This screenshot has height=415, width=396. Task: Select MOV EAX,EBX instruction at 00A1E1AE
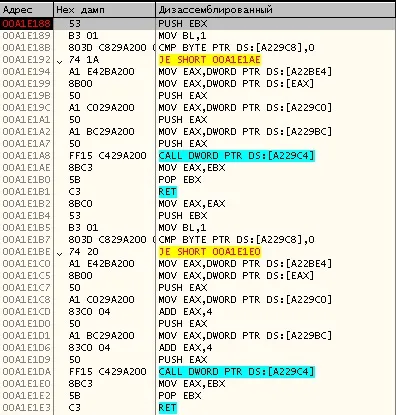point(192,168)
